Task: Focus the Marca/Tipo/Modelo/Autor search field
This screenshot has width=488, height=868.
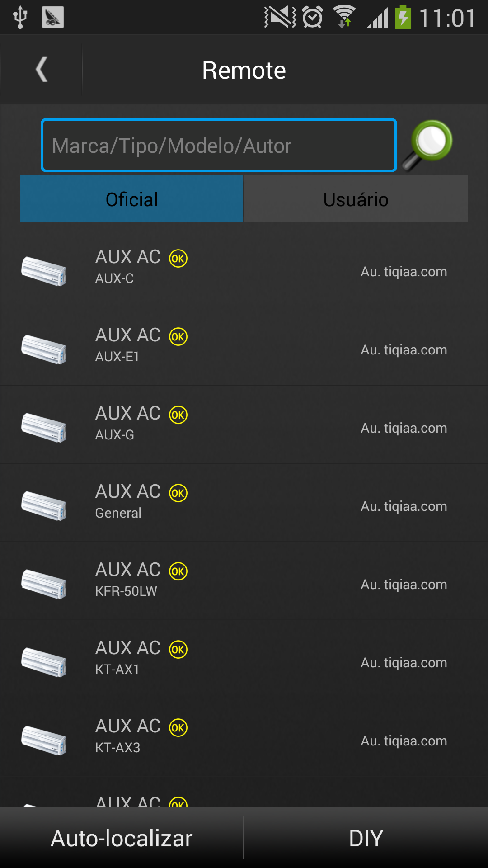Action: [x=219, y=146]
